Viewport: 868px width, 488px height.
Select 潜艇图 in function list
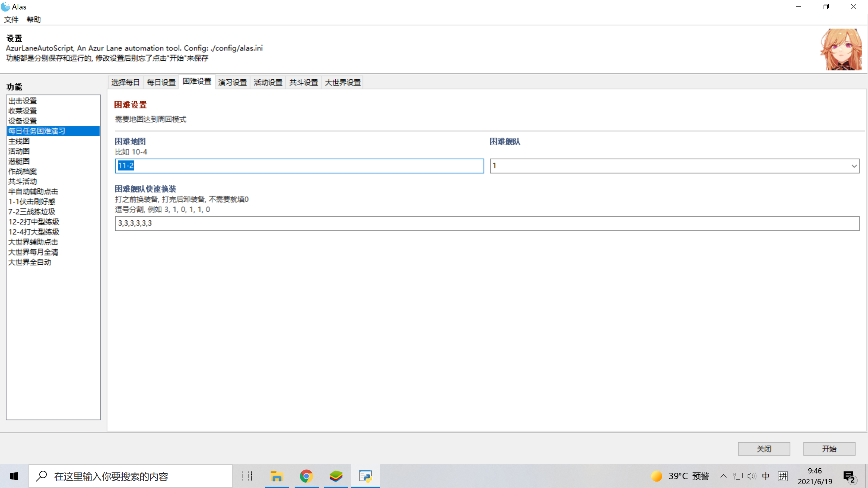53,161
